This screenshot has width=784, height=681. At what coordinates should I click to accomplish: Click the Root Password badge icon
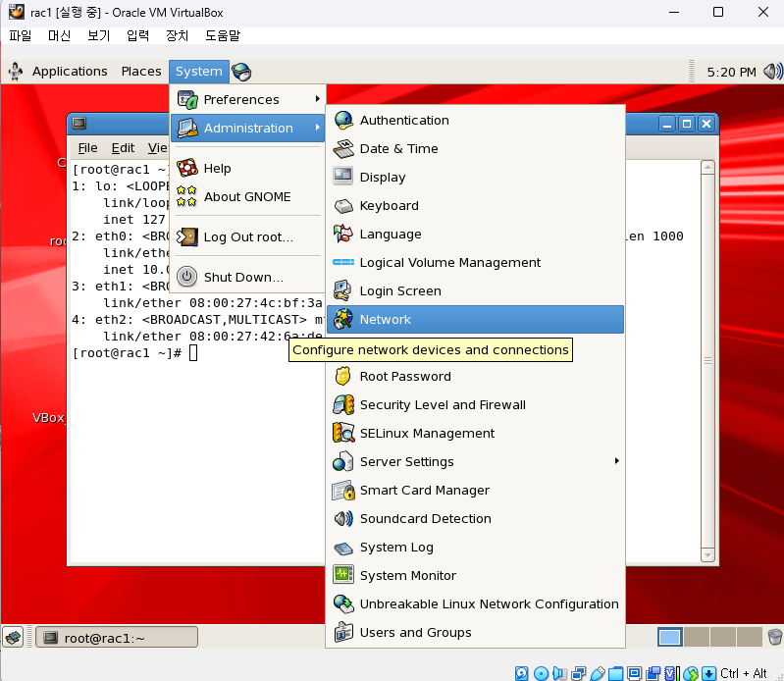click(343, 376)
